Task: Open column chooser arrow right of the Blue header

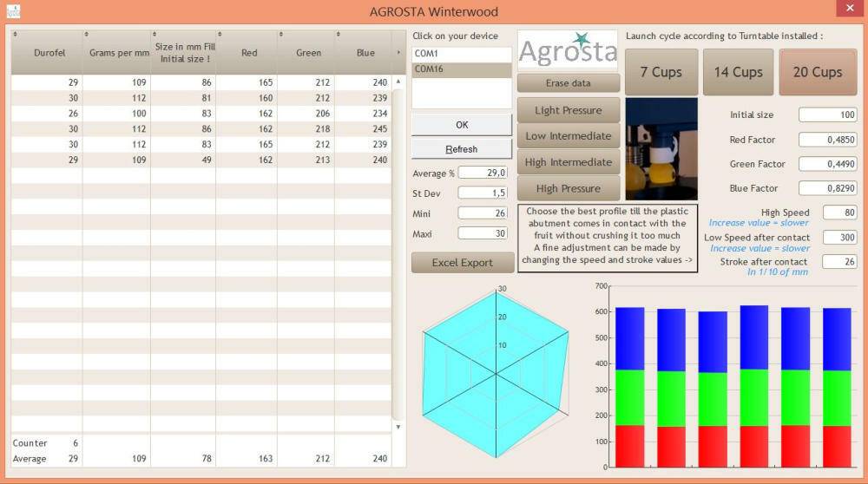Action: pos(398,53)
